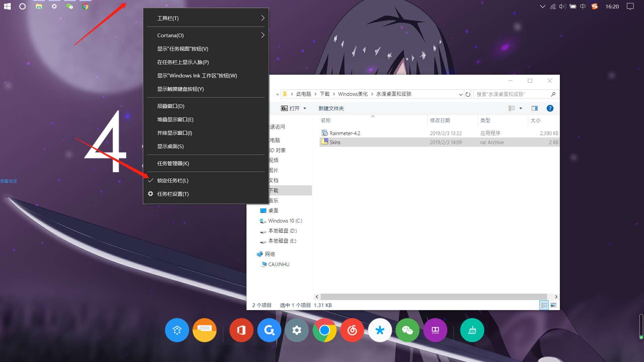
Task: Open 任务栏设置(T)
Action: [x=206, y=194]
